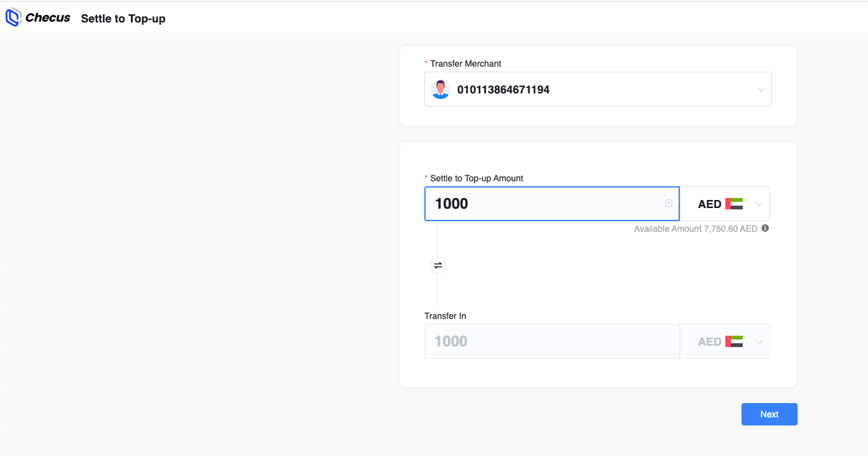Focus the Settle to Top-up Amount input field
The width and height of the screenshot is (868, 456).
point(542,204)
